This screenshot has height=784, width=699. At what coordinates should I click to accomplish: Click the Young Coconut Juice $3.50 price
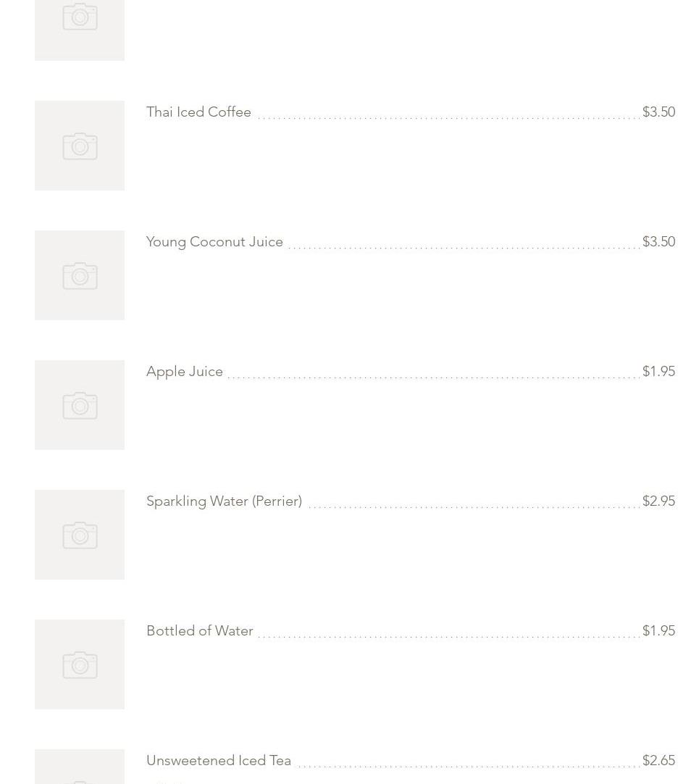click(x=658, y=242)
